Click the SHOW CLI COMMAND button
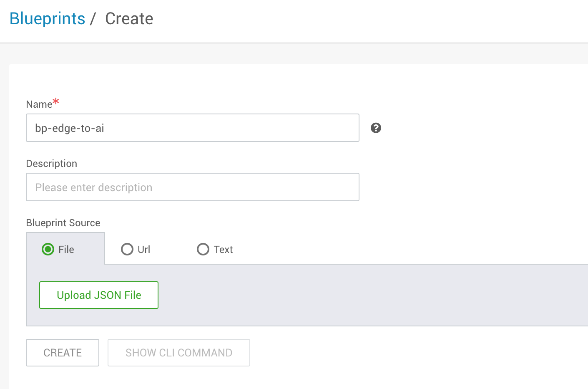 pos(178,353)
